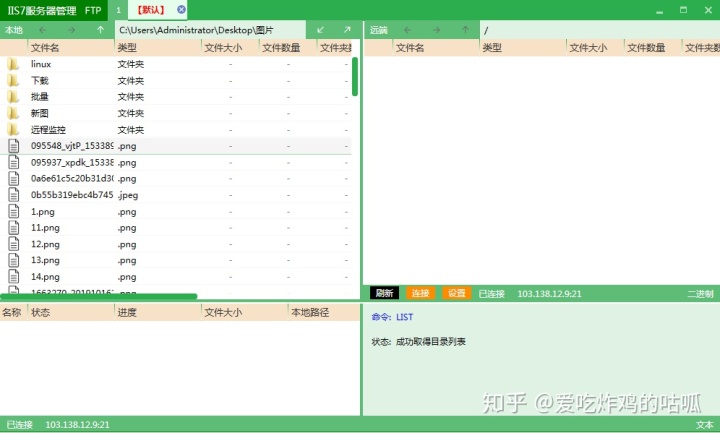Click file icon of 0a6e61c5c20b31d3 png

pyautogui.click(x=14, y=179)
